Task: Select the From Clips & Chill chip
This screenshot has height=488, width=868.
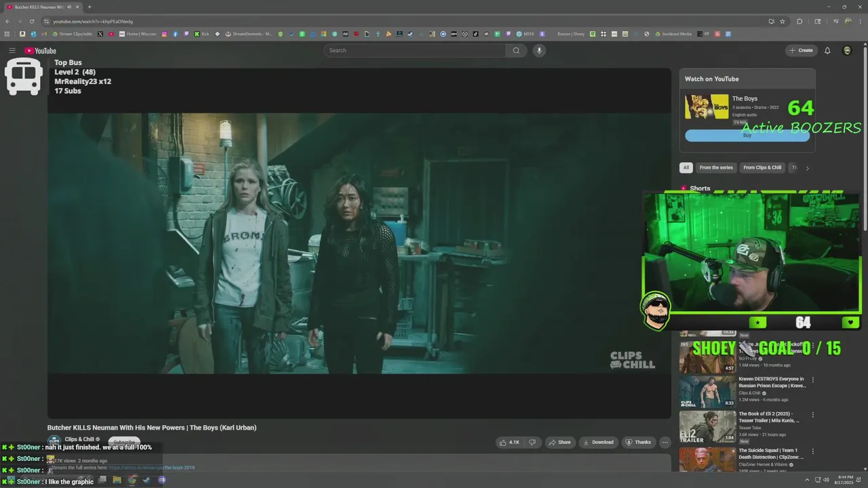Action: (x=762, y=167)
